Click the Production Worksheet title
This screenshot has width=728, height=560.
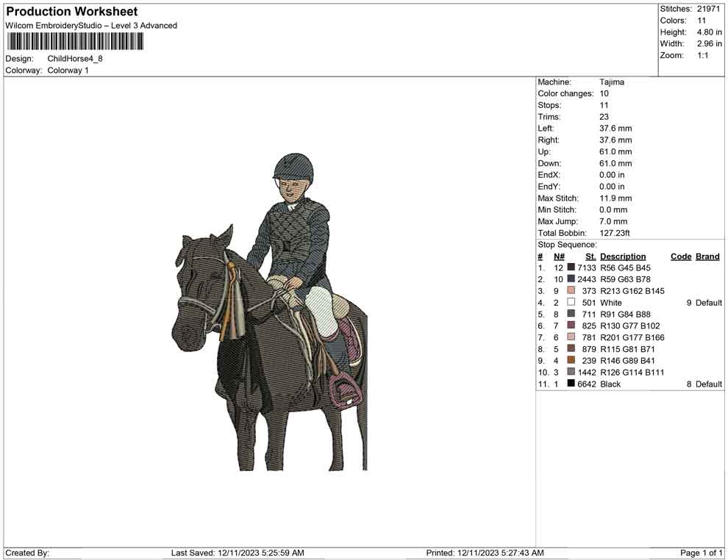(x=72, y=12)
